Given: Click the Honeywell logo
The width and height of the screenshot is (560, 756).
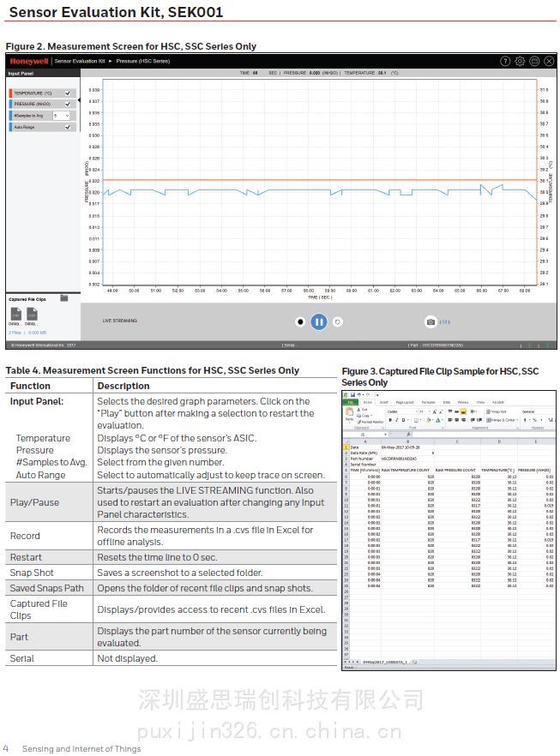Looking at the screenshot, I should click(29, 61).
